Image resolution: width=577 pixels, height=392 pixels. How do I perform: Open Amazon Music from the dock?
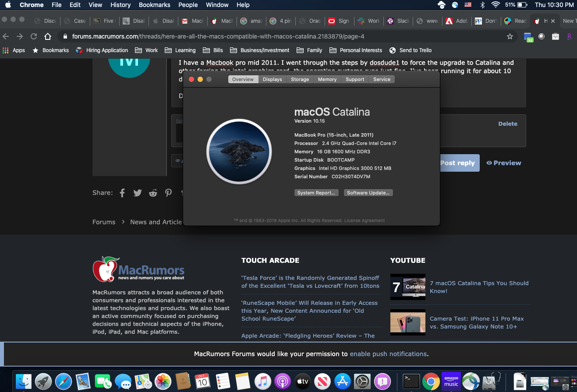tap(451, 381)
